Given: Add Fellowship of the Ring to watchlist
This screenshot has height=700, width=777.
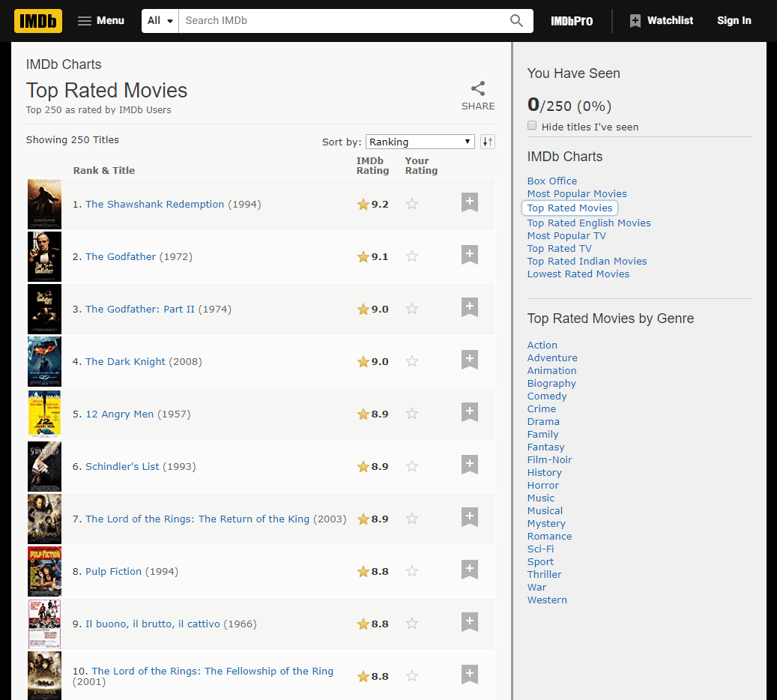Looking at the screenshot, I should click(470, 675).
